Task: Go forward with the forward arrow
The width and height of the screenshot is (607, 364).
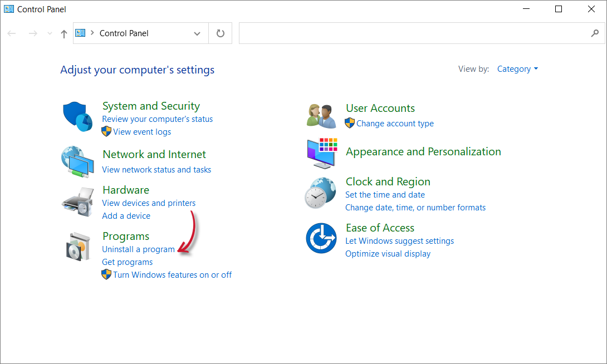Action: click(33, 33)
